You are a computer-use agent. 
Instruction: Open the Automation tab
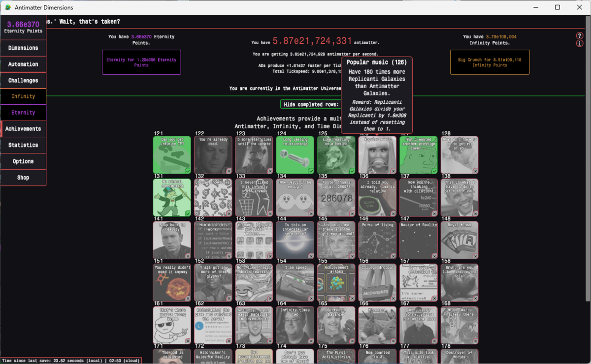23,64
